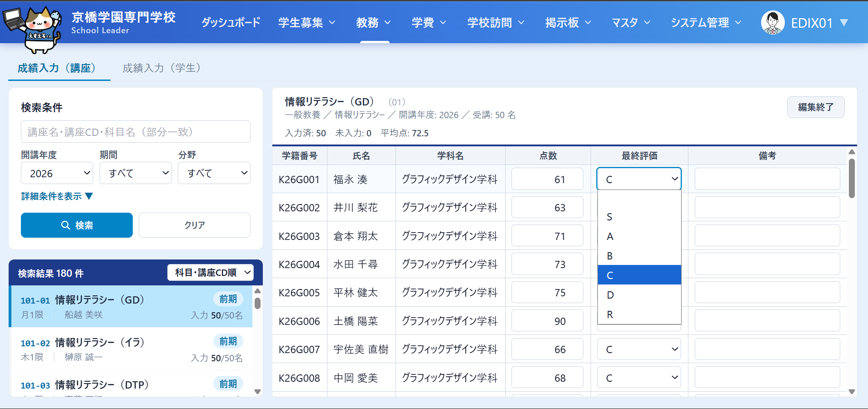The height and width of the screenshot is (409, 868).
Task: Choose grade R in the open dropdown
Action: pyautogui.click(x=639, y=314)
